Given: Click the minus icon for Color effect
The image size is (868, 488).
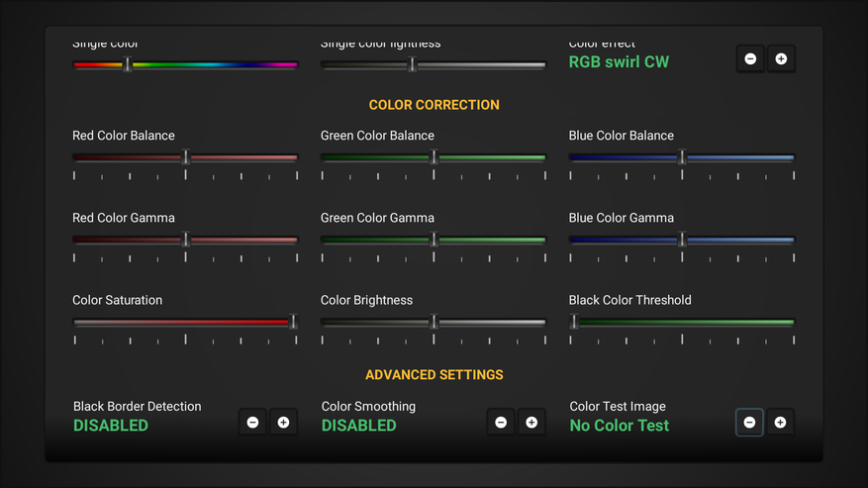Looking at the screenshot, I should pyautogui.click(x=750, y=59).
